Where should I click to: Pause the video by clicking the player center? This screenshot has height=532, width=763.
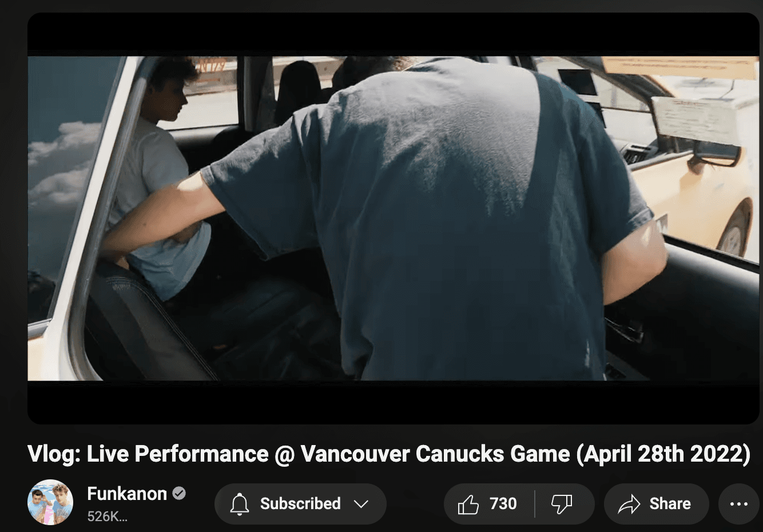coord(394,219)
